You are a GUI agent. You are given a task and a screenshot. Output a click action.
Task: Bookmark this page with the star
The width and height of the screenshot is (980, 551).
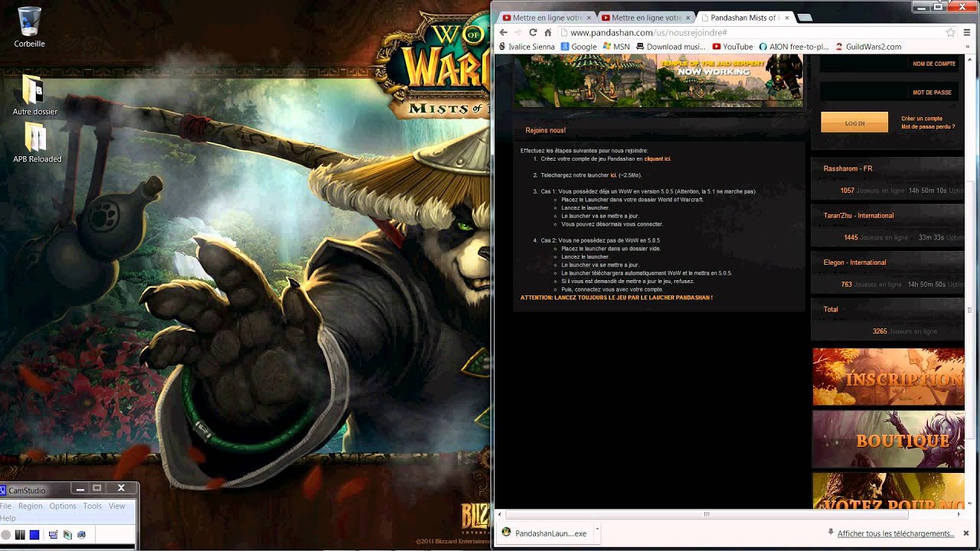[x=950, y=33]
